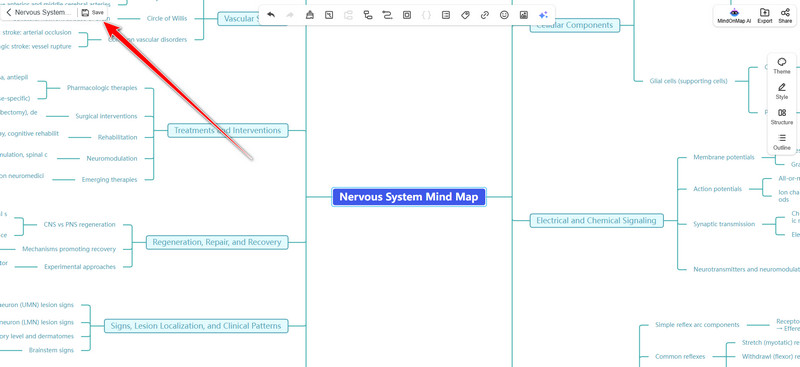
Task: Click the greyed-out add topic icon
Action: (348, 15)
